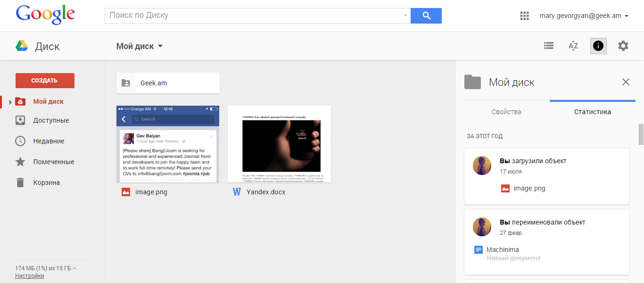Expand the Мой диск tree arrow
This screenshot has width=644, height=283.
click(10, 102)
